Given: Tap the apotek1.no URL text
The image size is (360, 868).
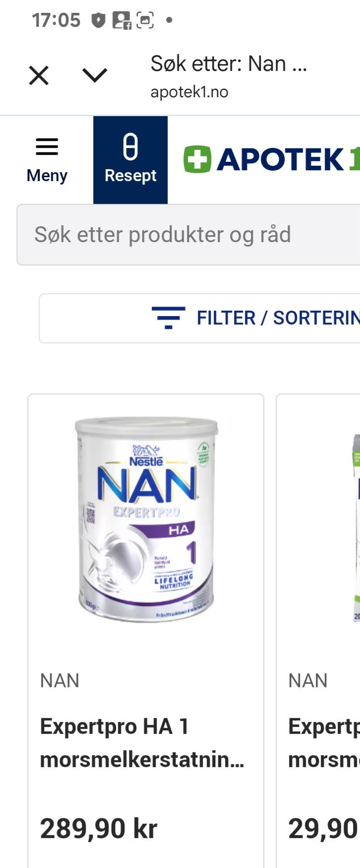Looking at the screenshot, I should click(189, 92).
